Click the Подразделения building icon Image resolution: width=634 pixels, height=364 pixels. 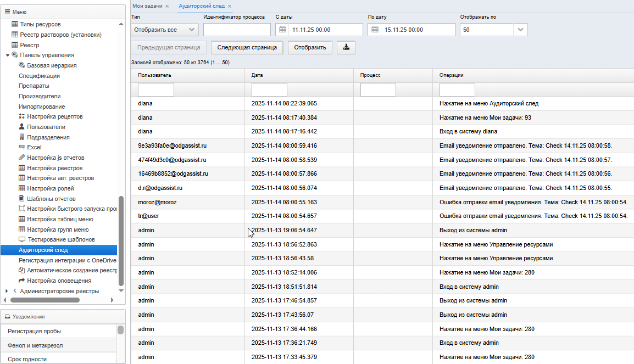(x=22, y=137)
